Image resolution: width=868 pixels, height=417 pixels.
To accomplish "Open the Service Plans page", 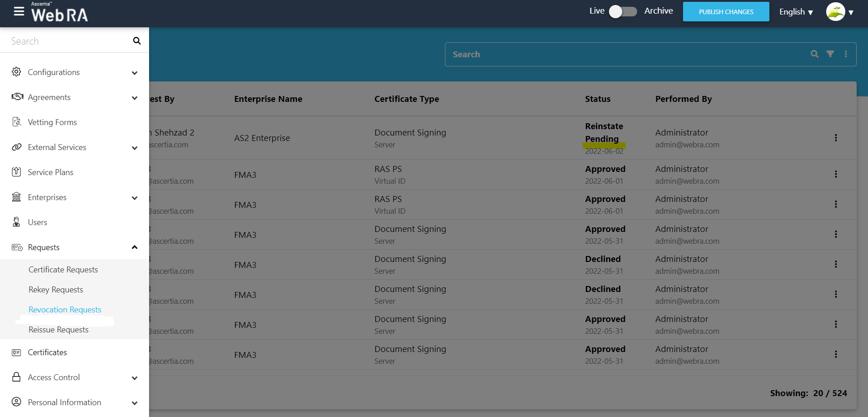I will (50, 172).
